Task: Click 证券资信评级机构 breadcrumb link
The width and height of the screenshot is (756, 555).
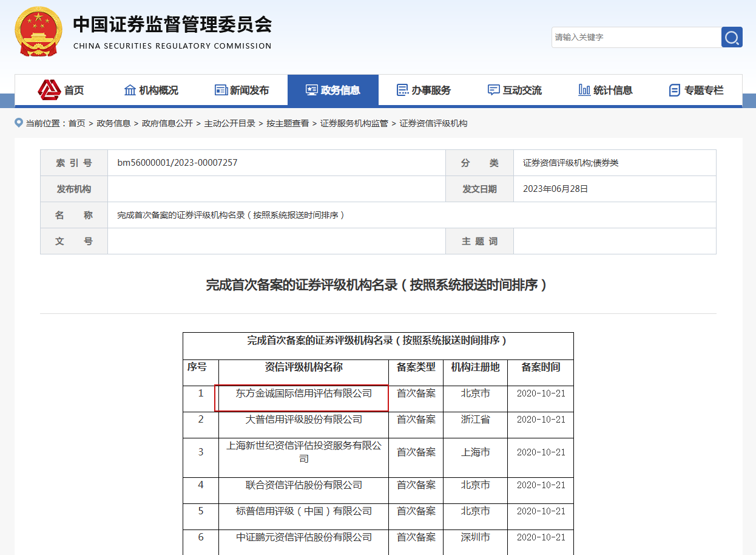Action: [433, 123]
